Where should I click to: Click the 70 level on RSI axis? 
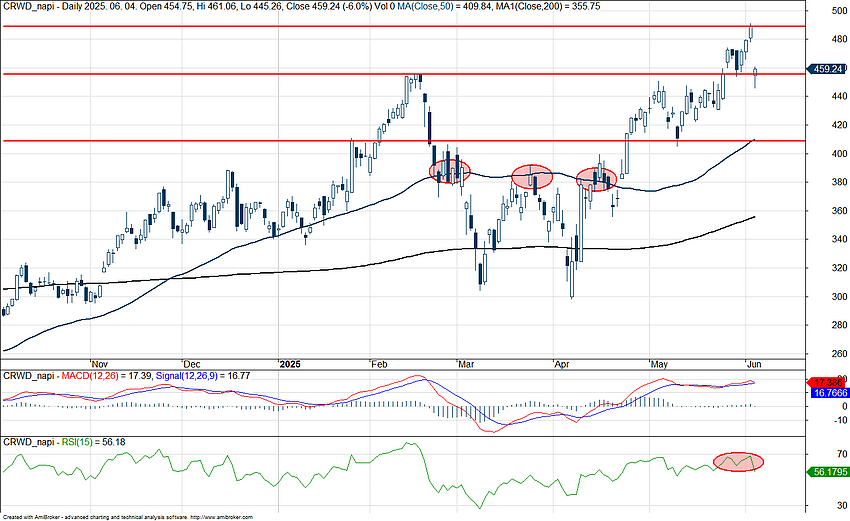tap(842, 454)
